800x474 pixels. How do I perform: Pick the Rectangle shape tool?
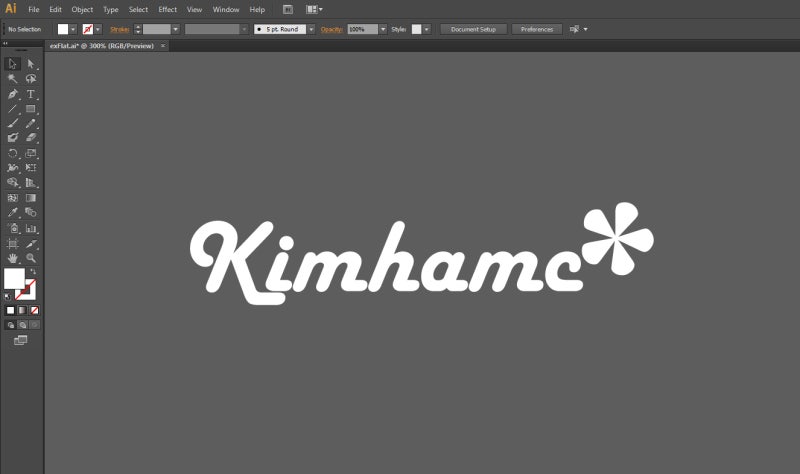(31, 109)
